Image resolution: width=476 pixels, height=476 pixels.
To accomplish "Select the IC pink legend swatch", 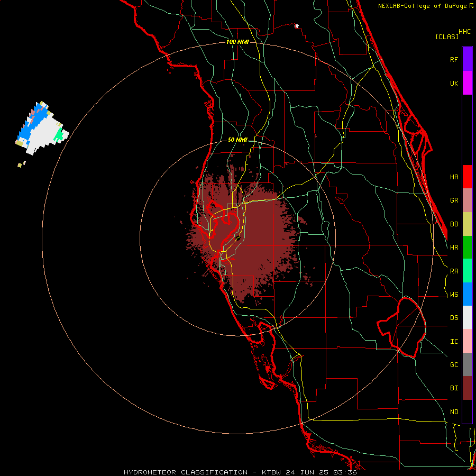I will pos(467,341).
